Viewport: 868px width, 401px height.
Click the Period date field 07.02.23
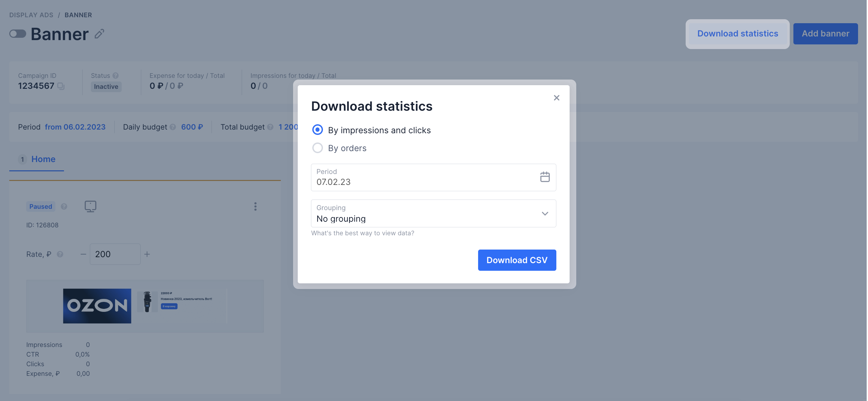click(433, 177)
